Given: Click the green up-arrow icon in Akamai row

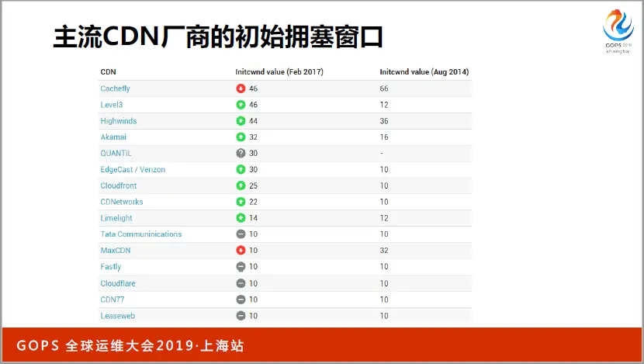Looking at the screenshot, I should [x=241, y=137].
